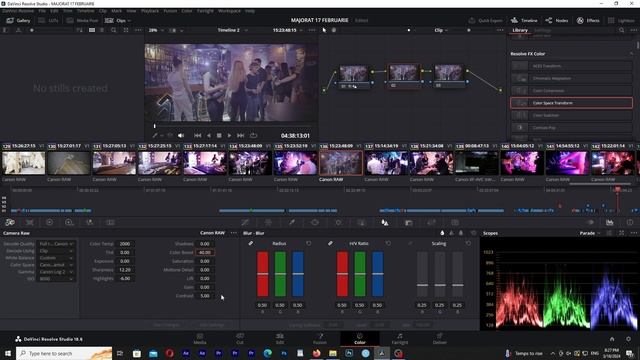The width and height of the screenshot is (640, 360).
Task: Click the effects library search icon
Action: (x=621, y=30)
